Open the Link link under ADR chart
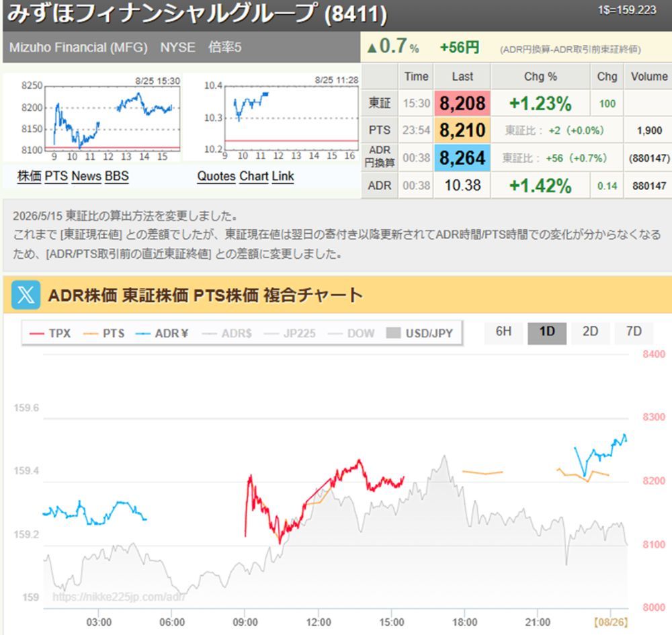Screen dimensions: 672x635 coord(283,176)
